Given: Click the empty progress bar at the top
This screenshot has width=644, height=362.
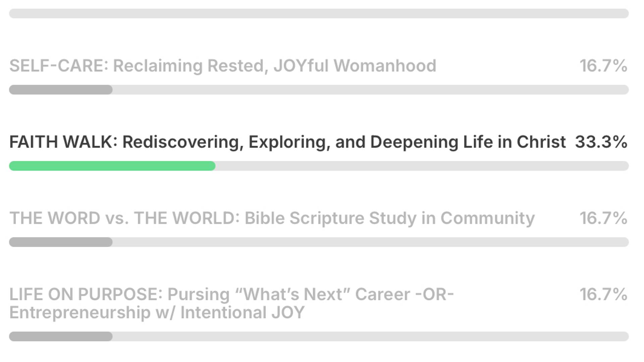Looking at the screenshot, I should [319, 14].
